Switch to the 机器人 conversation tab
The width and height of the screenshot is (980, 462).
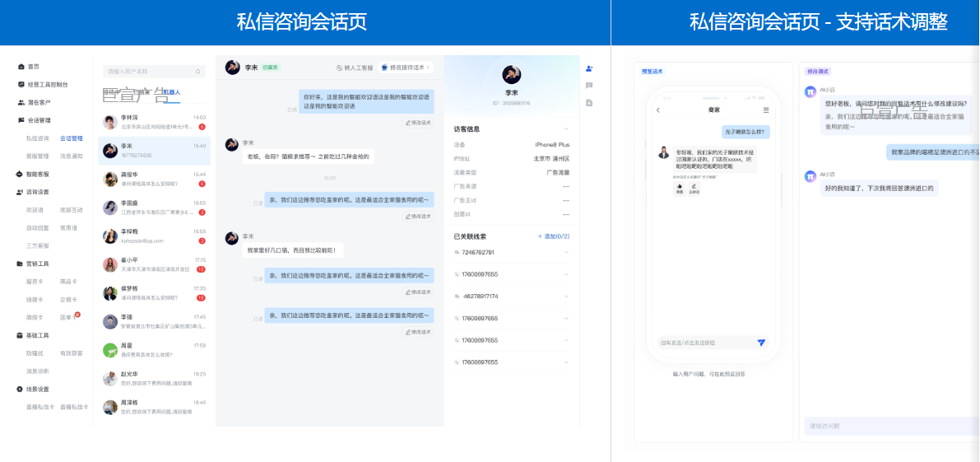point(170,92)
